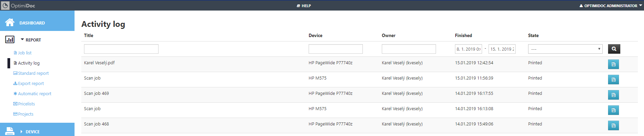The width and height of the screenshot is (644, 136).
Task: Open details icon for Scan job 469
Action: [613, 95]
